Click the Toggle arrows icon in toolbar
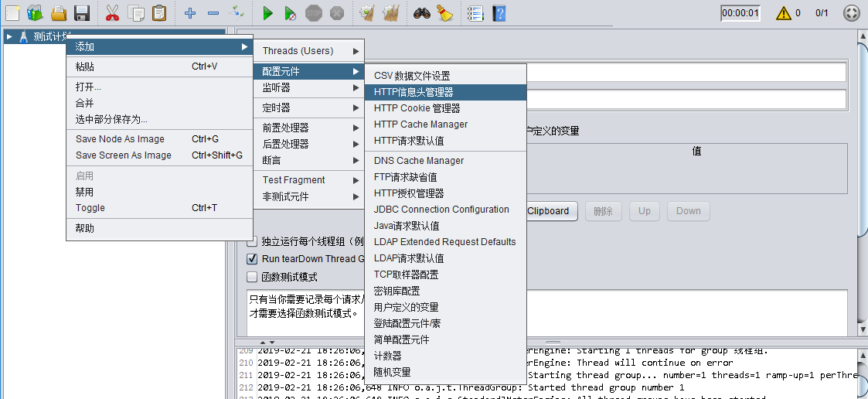Image resolution: width=868 pixels, height=399 pixels. (237, 12)
